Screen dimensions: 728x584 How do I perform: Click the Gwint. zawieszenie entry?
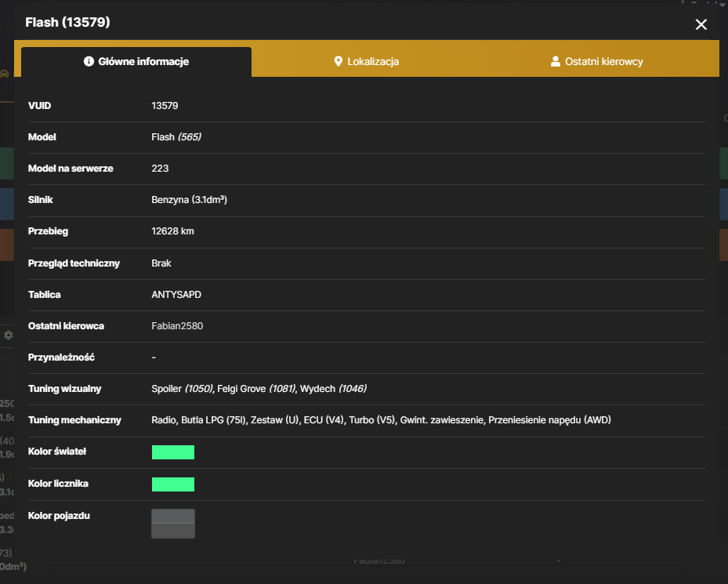tap(442, 420)
